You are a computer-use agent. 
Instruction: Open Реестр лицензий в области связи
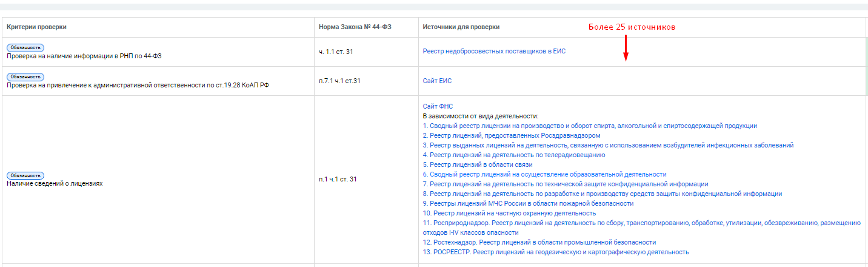(x=478, y=164)
